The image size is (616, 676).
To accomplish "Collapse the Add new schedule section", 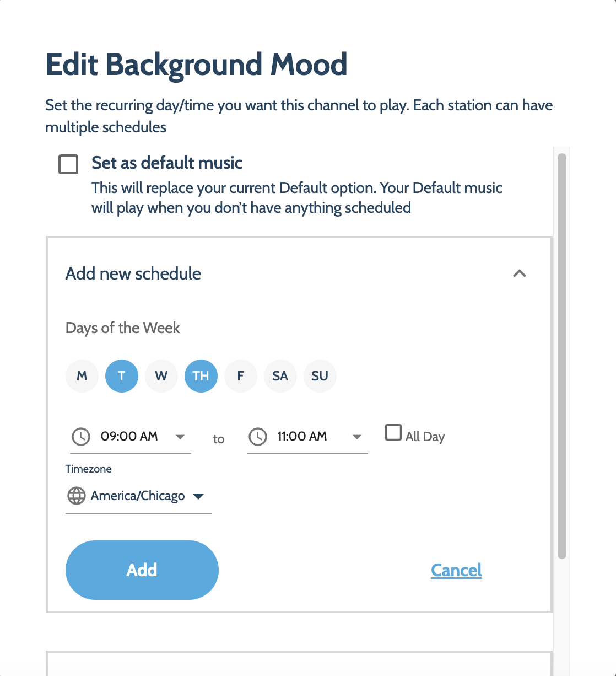I will click(x=519, y=273).
